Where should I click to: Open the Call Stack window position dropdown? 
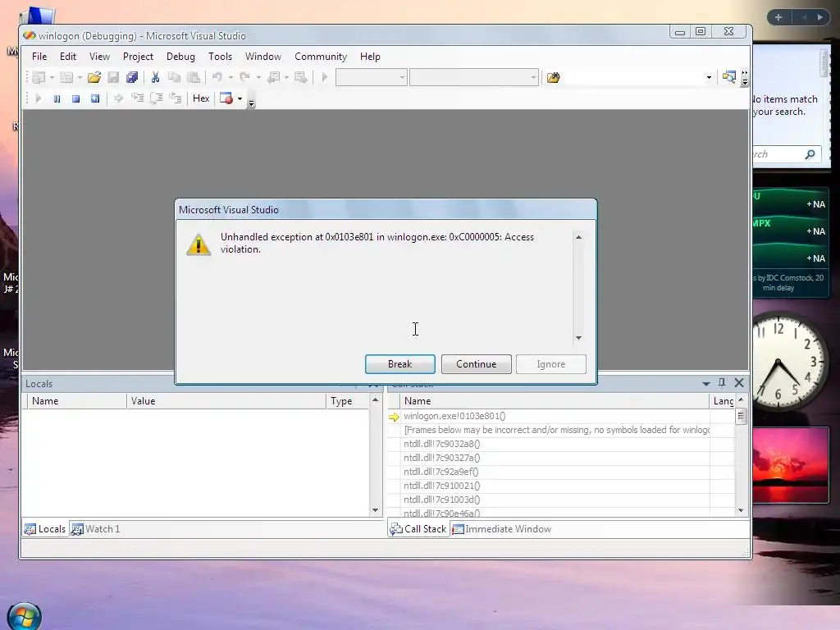coord(706,384)
